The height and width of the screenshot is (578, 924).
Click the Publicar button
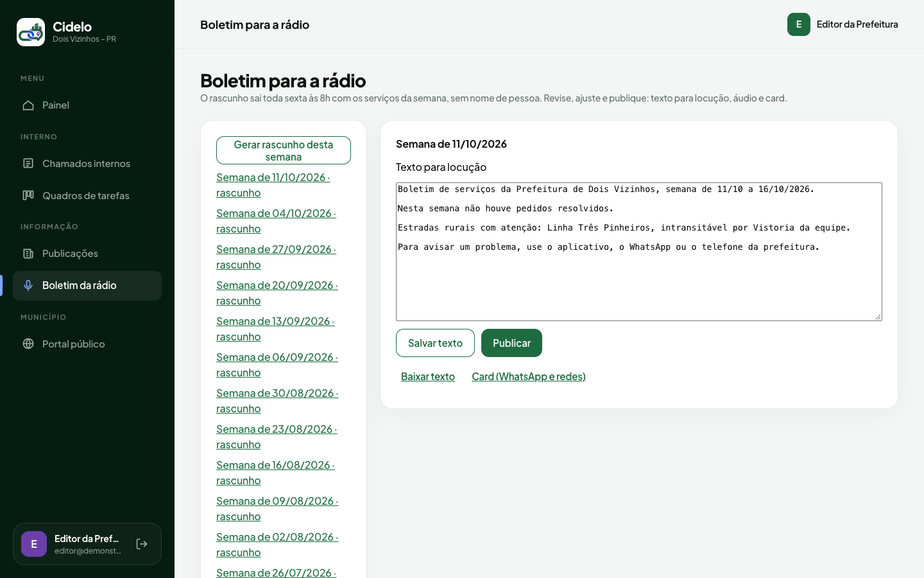[x=511, y=343]
